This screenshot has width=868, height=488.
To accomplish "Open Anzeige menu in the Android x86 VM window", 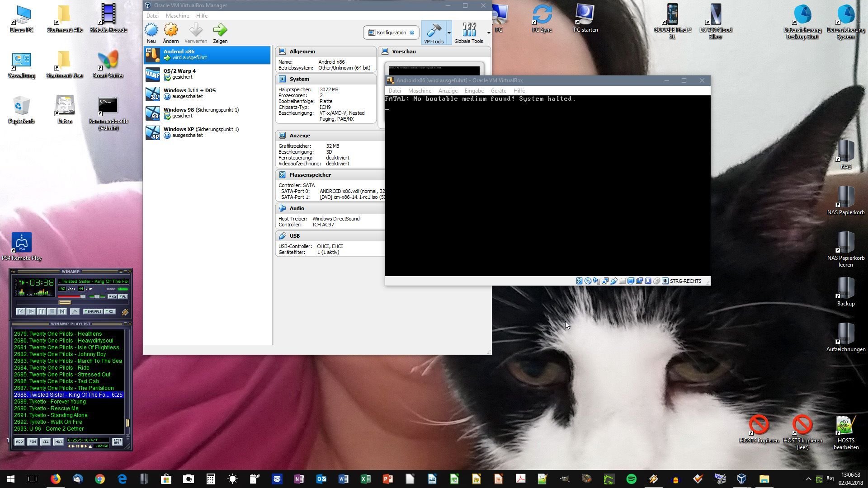I will coord(448,91).
